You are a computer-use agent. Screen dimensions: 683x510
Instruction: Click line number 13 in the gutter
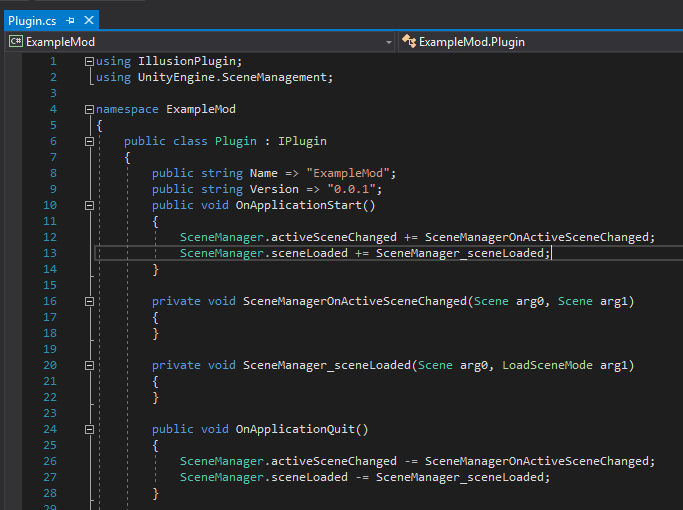click(50, 253)
